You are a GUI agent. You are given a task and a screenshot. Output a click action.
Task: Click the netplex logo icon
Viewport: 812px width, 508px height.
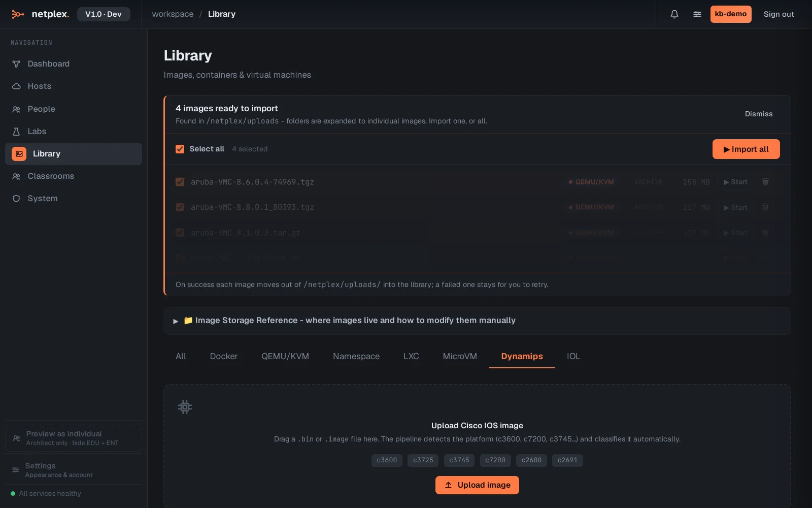coord(18,14)
